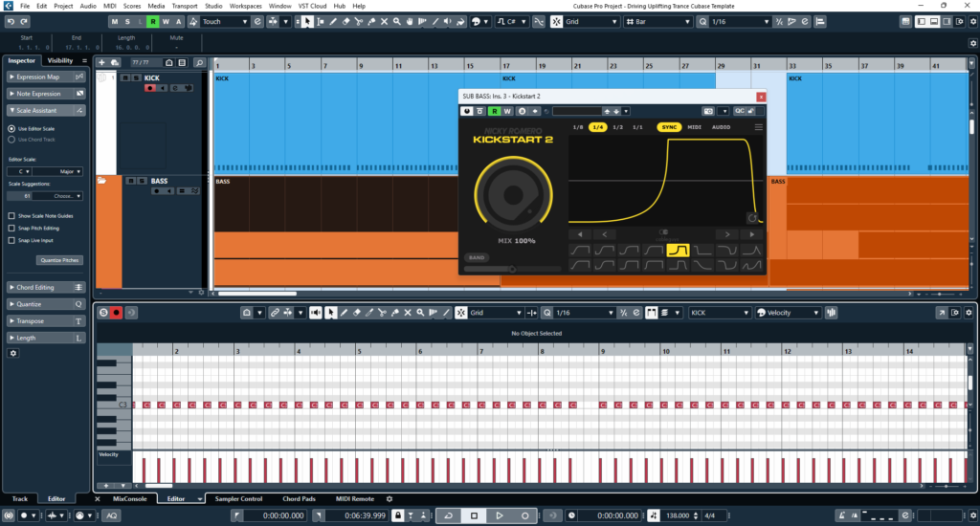
Task: Open main Setup Toolbar gear icon
Action: (x=972, y=22)
